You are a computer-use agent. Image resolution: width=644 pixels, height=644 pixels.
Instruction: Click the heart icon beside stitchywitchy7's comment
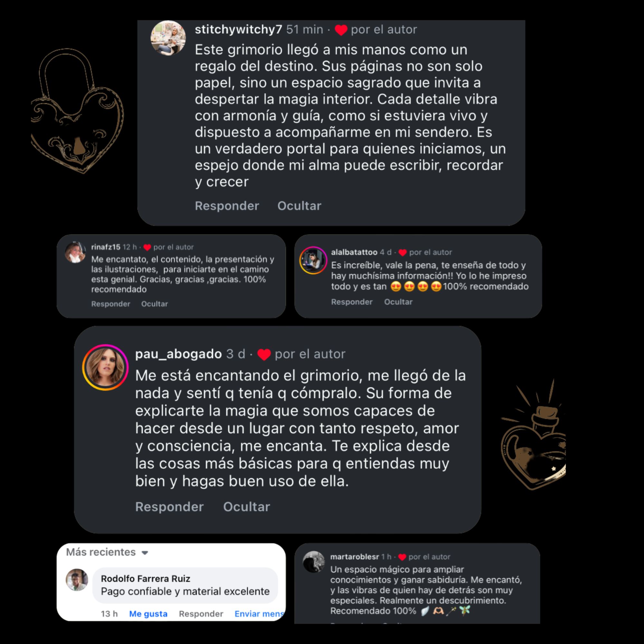(341, 30)
